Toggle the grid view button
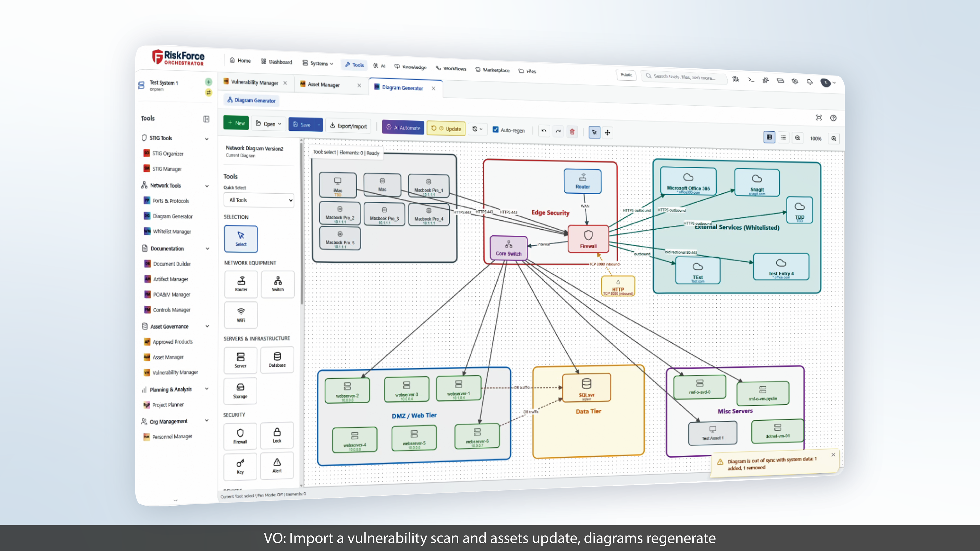This screenshot has height=551, width=980. pyautogui.click(x=769, y=137)
